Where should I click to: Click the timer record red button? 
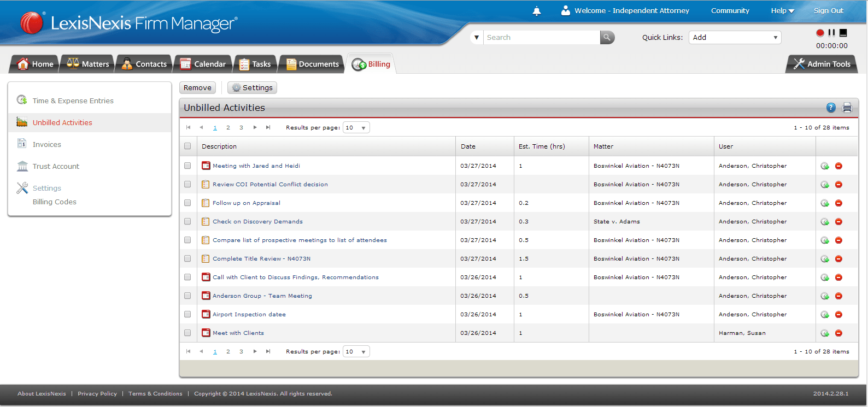(x=820, y=33)
